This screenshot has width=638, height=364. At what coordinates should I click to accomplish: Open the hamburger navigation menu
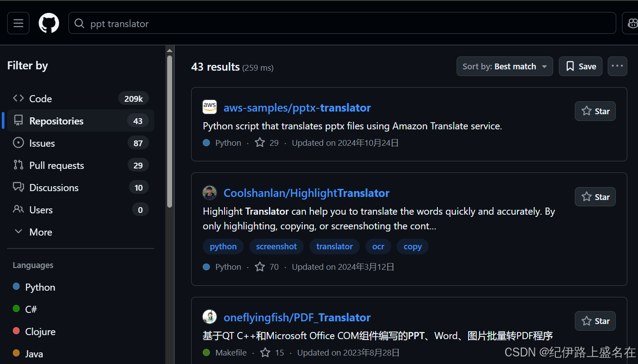pyautogui.click(x=18, y=23)
